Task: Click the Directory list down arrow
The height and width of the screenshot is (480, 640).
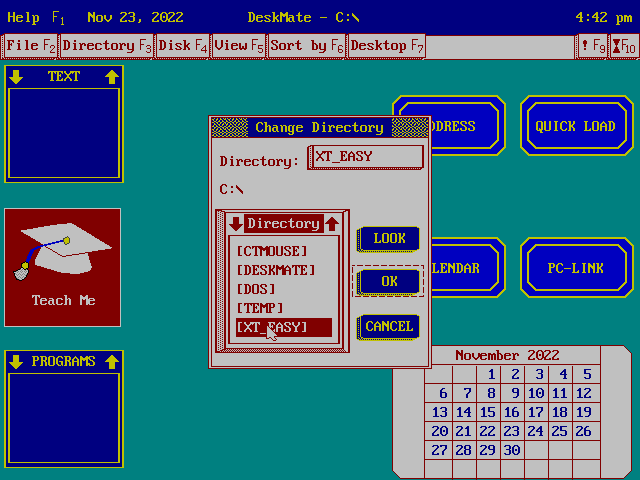Action: pos(236,224)
